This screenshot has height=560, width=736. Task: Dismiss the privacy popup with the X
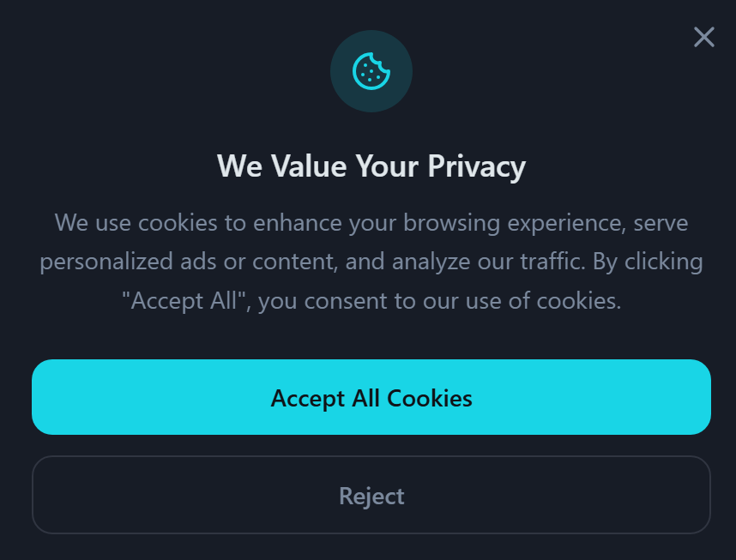(703, 37)
